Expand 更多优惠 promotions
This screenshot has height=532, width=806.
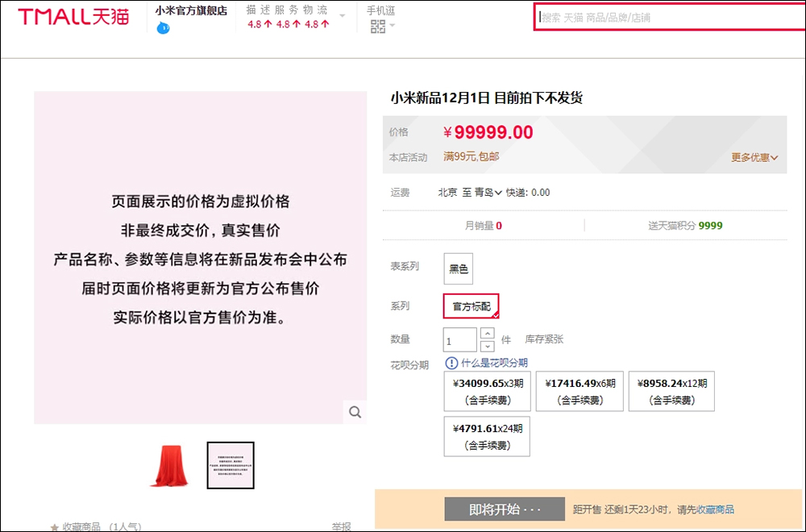point(754,157)
